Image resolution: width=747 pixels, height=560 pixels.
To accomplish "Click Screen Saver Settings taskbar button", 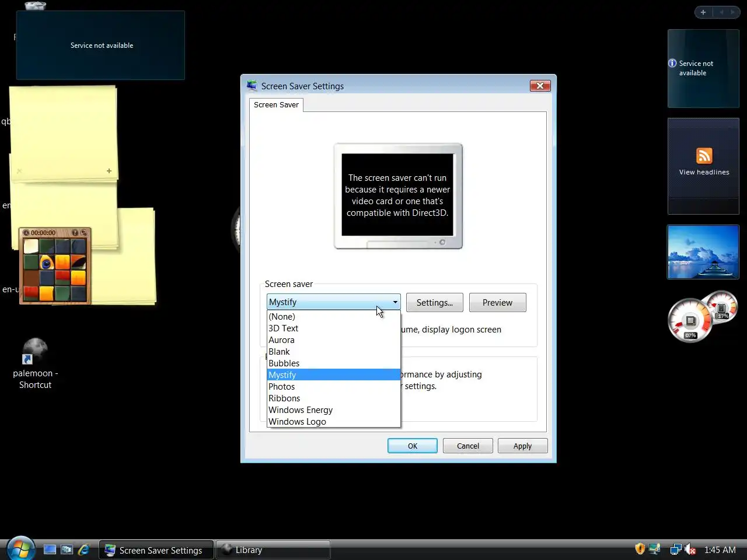I will click(156, 550).
